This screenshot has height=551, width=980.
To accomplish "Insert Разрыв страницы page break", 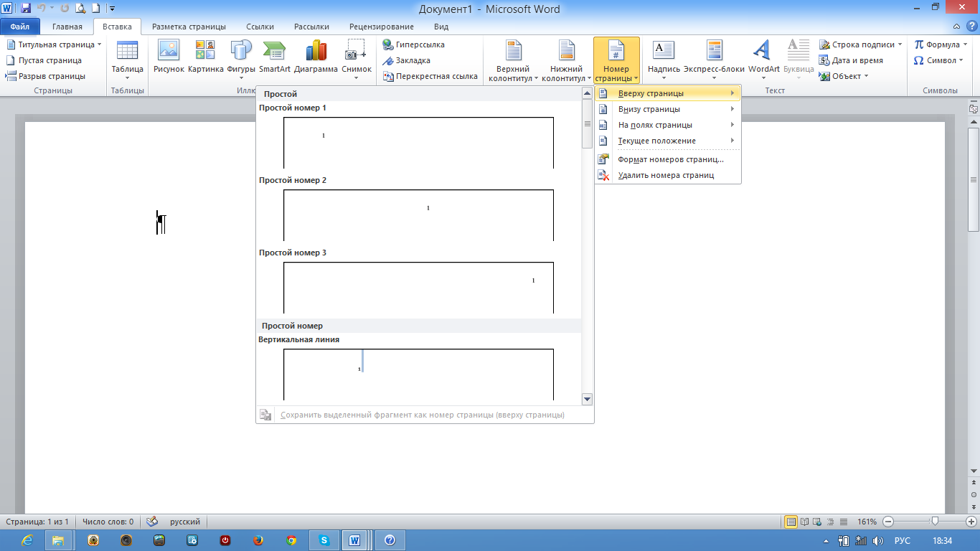I will (x=45, y=76).
